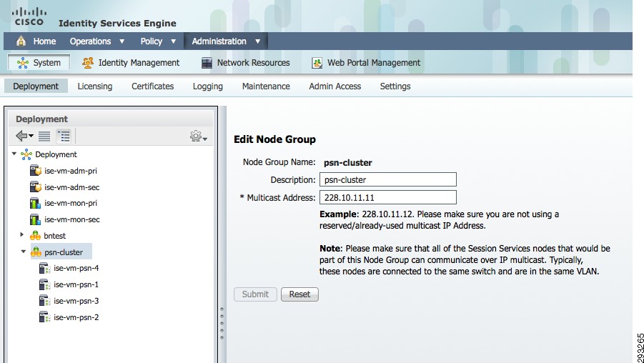Click the Description input field

coord(387,179)
